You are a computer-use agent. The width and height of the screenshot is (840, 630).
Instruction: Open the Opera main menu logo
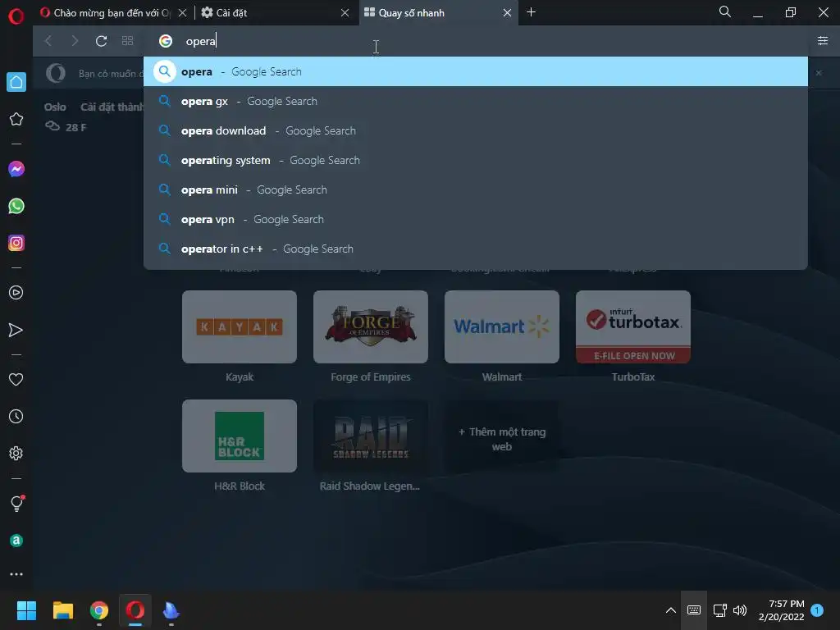click(16, 16)
